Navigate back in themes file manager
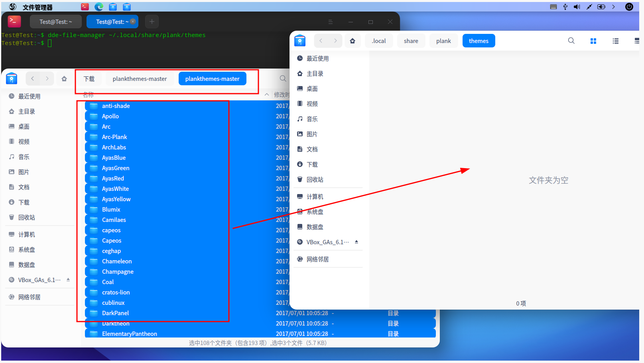 click(321, 41)
